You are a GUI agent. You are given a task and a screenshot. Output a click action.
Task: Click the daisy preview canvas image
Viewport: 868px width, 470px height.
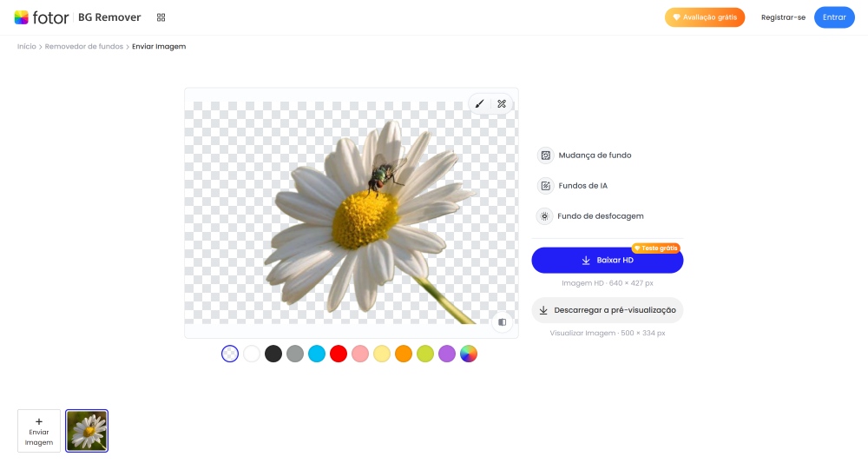tap(352, 213)
